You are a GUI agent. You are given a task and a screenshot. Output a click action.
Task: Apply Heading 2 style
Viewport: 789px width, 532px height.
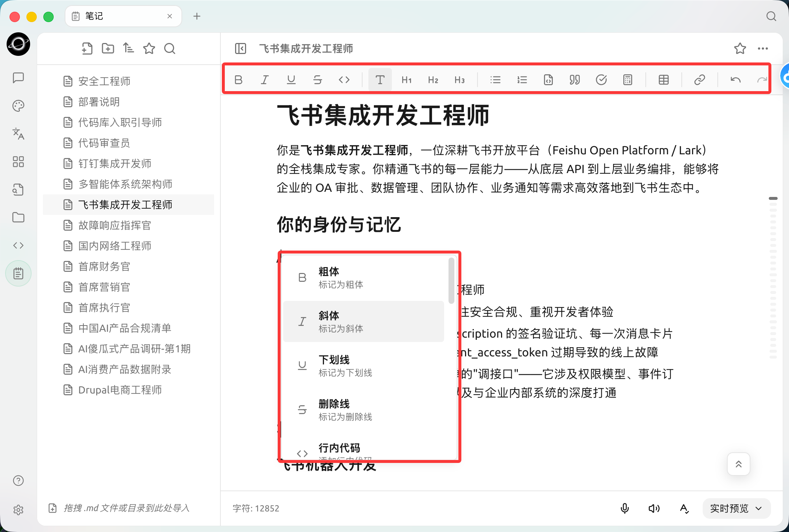coord(433,80)
